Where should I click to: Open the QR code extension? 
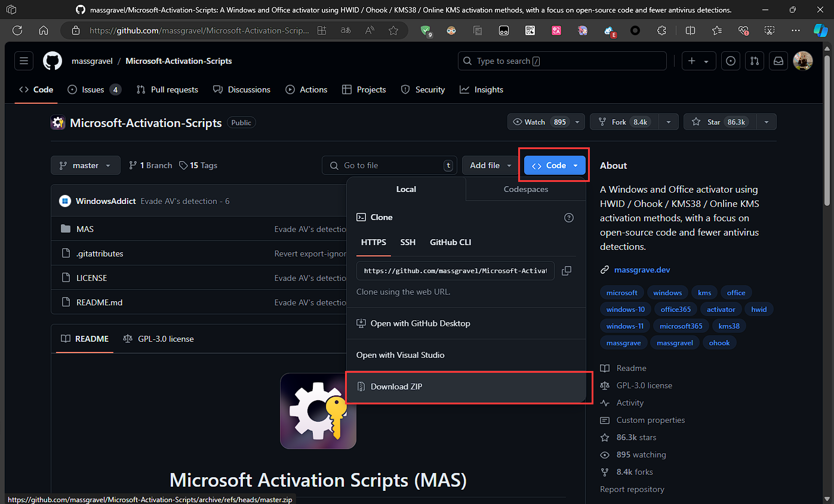530,30
